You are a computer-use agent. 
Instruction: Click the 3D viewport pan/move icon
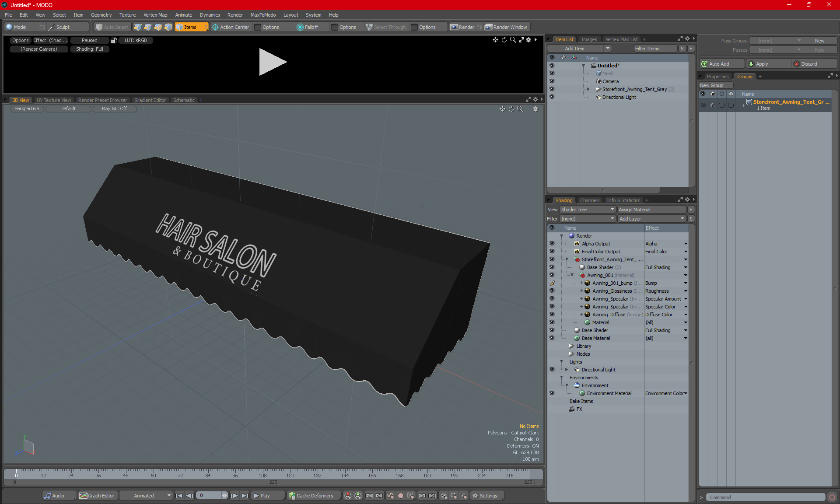click(x=502, y=109)
